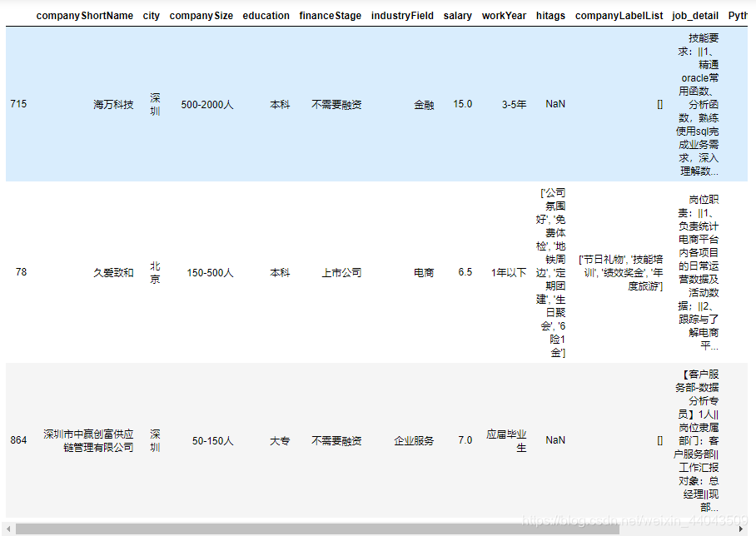Click the job_detail column header
Viewport: 756px width, 536px height.
click(x=695, y=16)
